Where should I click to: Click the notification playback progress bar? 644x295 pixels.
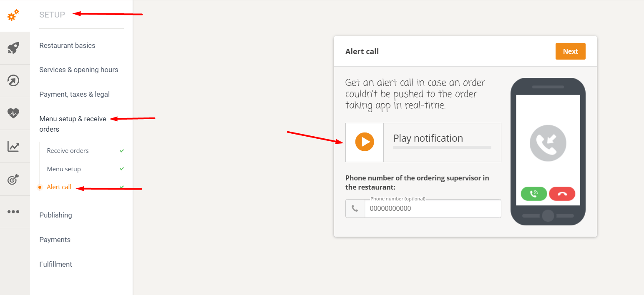(442, 147)
